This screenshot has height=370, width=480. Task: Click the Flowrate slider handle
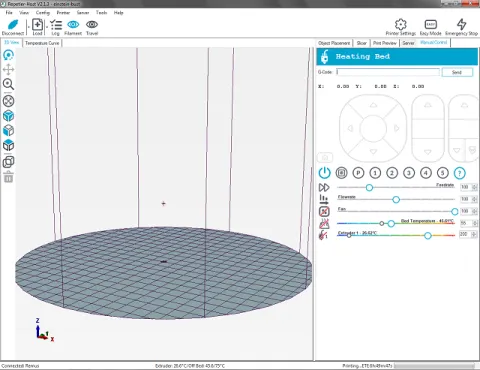(396, 199)
